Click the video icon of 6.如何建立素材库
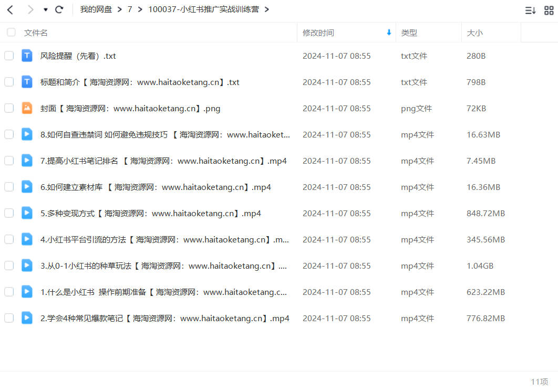The width and height of the screenshot is (558, 392). 27,187
